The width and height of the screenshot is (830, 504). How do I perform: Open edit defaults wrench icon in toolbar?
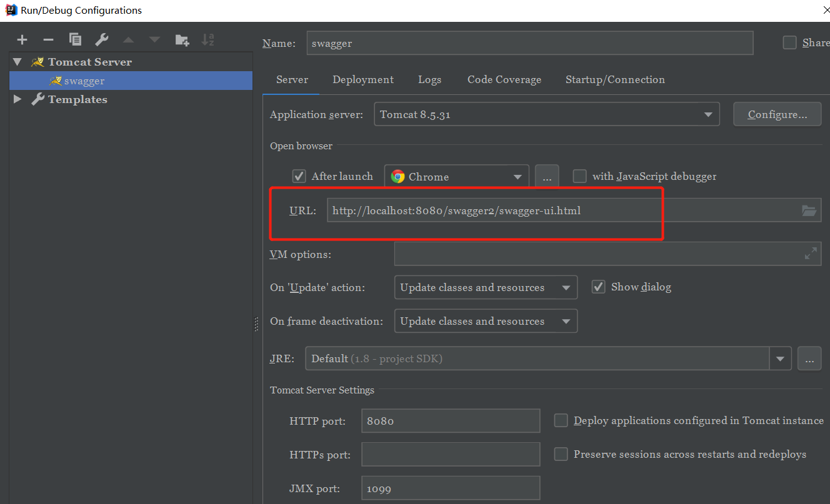pyautogui.click(x=102, y=40)
